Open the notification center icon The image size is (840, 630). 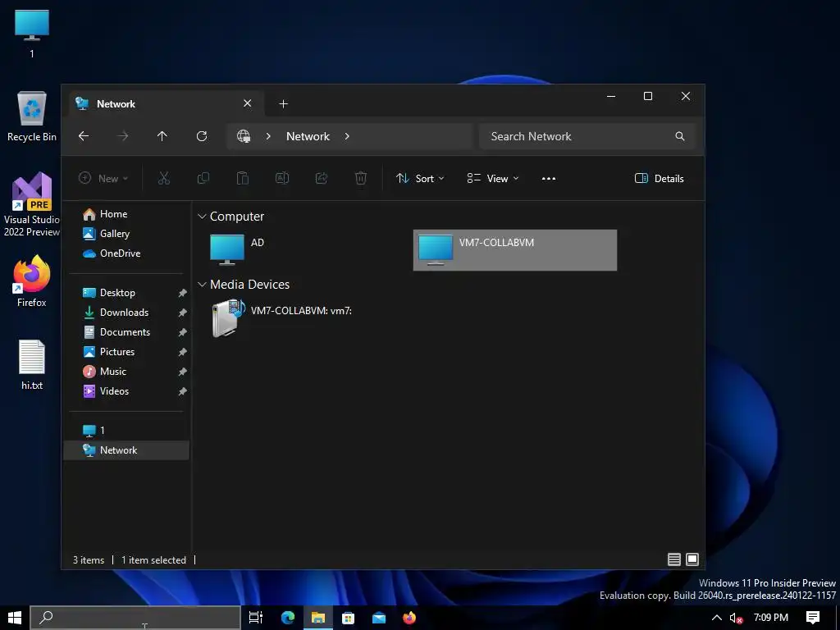coord(813,618)
